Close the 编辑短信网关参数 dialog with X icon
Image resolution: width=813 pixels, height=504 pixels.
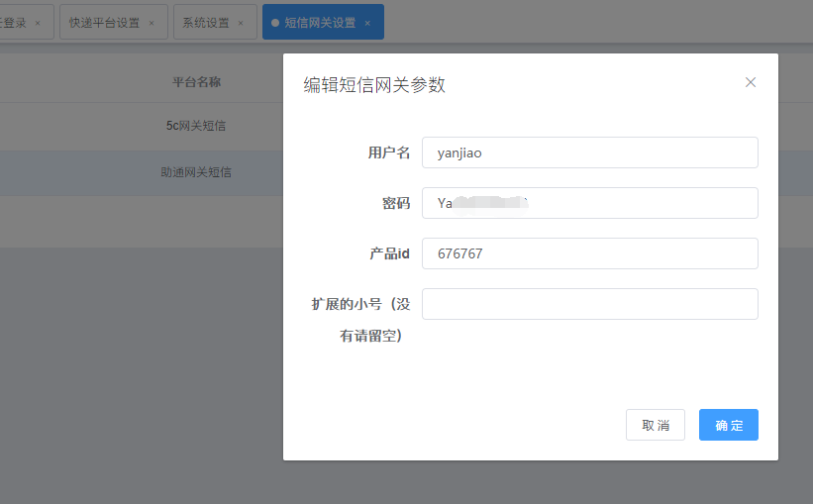point(751,82)
